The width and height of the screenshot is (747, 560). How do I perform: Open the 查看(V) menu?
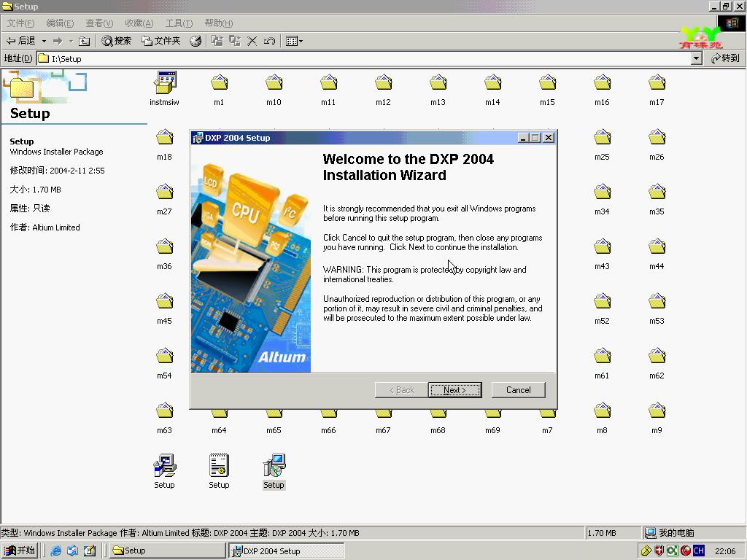point(99,23)
